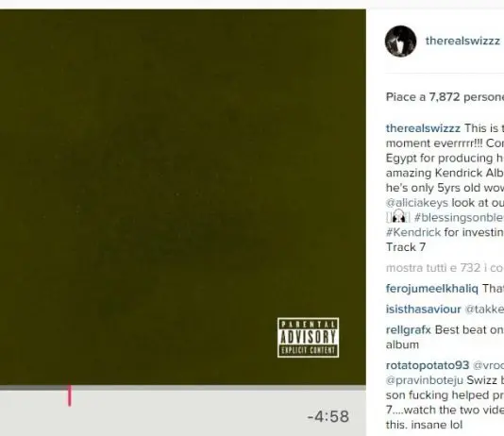
Task: Open commenter isisthasaviour profile
Action: 424,310
